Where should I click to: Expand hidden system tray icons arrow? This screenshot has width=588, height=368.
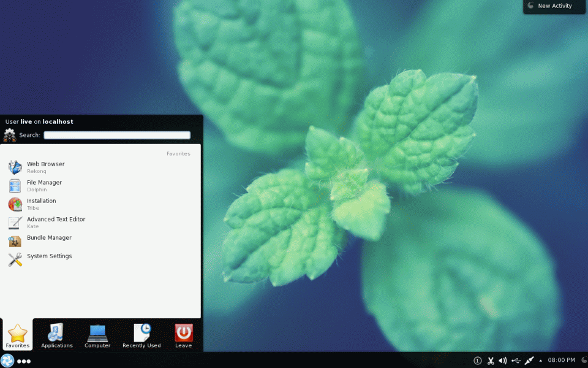click(x=541, y=361)
